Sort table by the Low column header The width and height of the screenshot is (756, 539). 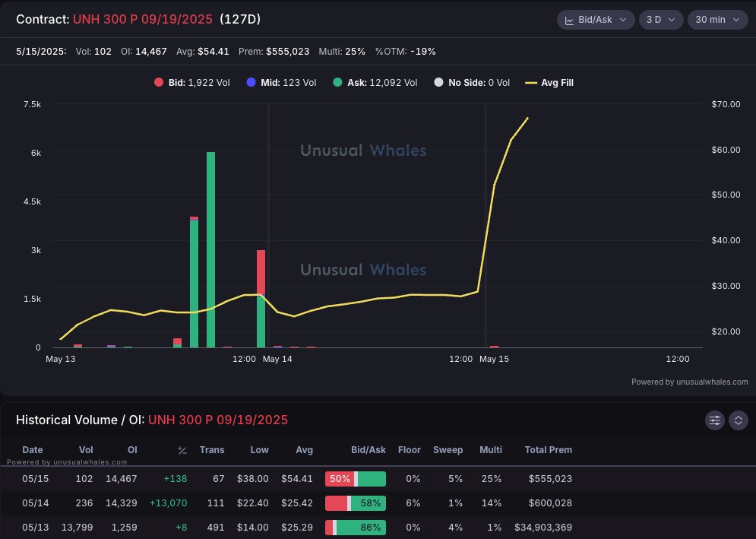pyautogui.click(x=259, y=450)
